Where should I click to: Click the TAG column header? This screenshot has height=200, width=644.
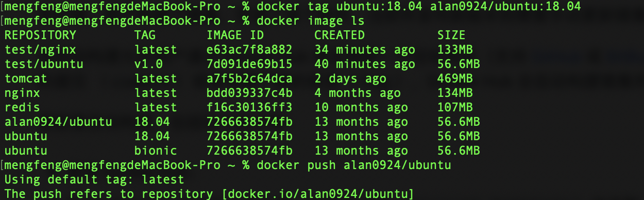click(145, 36)
